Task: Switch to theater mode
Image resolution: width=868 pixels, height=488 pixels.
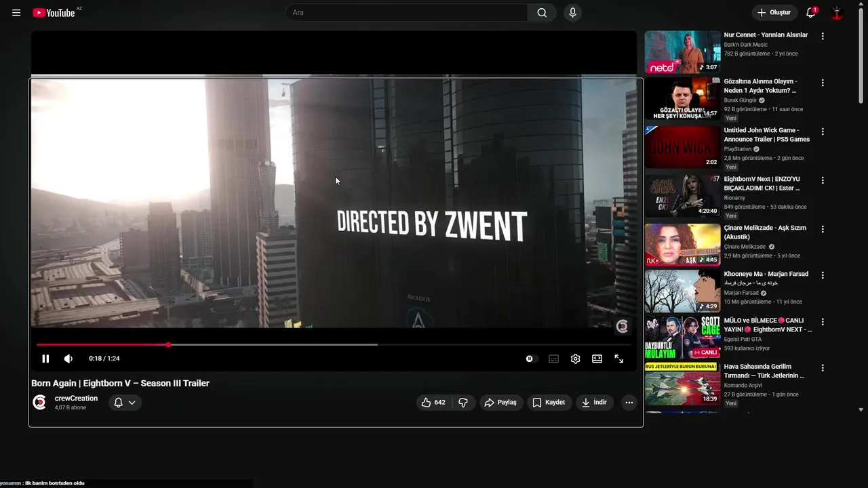Action: [x=597, y=359]
